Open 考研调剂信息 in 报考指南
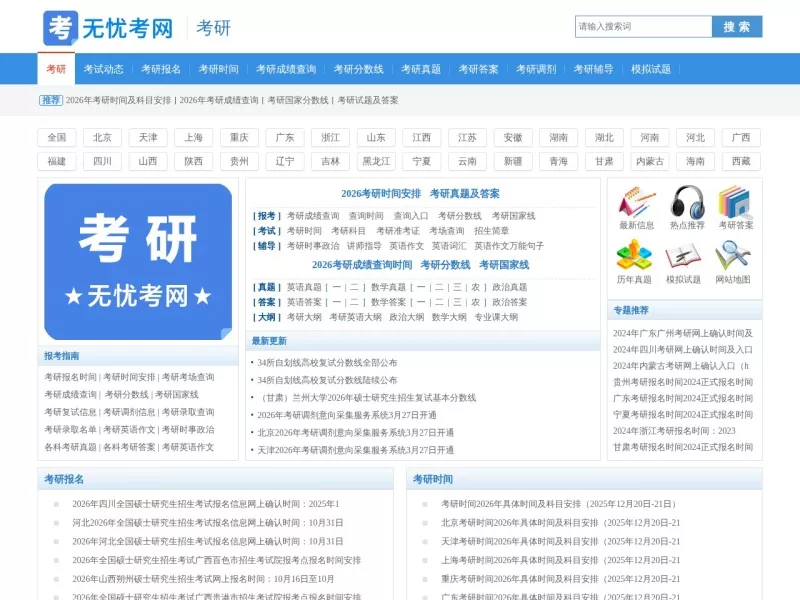The height and width of the screenshot is (600, 800). click(x=129, y=412)
